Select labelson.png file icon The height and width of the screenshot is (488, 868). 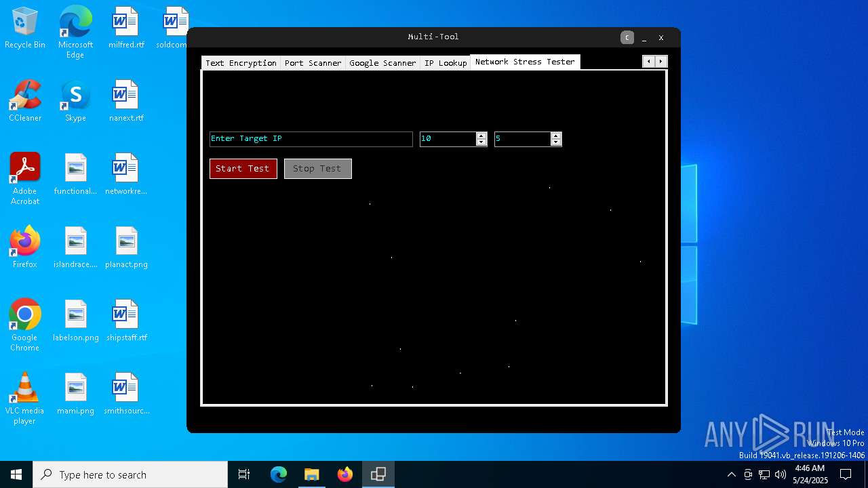(x=75, y=321)
